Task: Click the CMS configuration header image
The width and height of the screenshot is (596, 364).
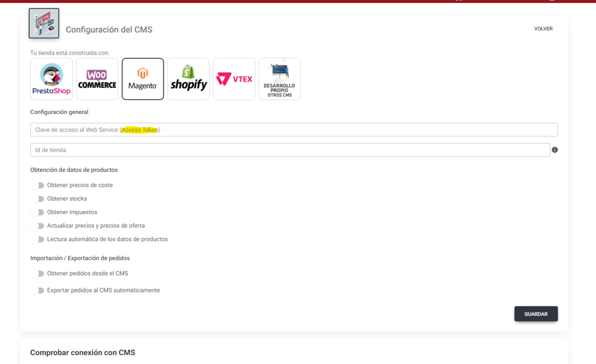Action: click(44, 23)
